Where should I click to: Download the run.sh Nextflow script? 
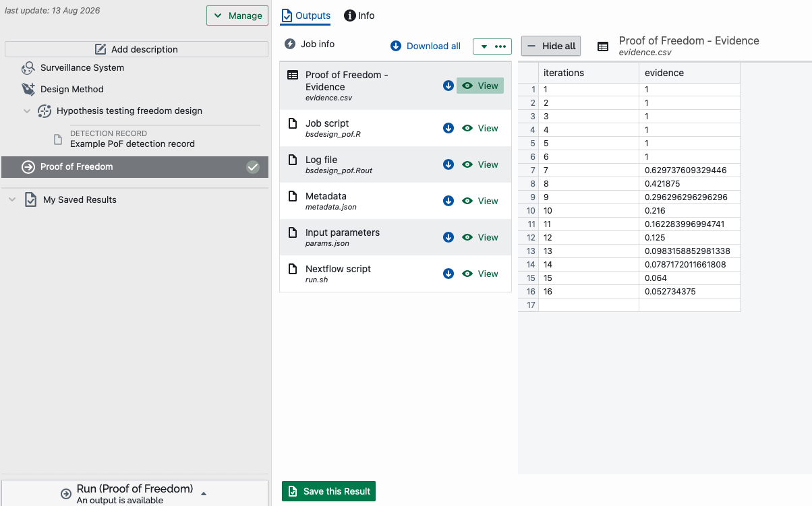pos(448,274)
